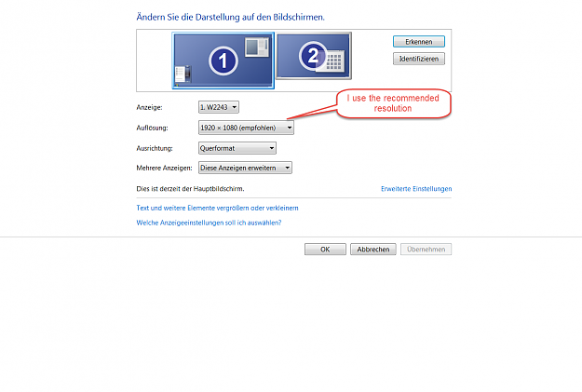Viewport: 582px width, 392px height.
Task: Click the Auflösung label
Action: point(152,128)
